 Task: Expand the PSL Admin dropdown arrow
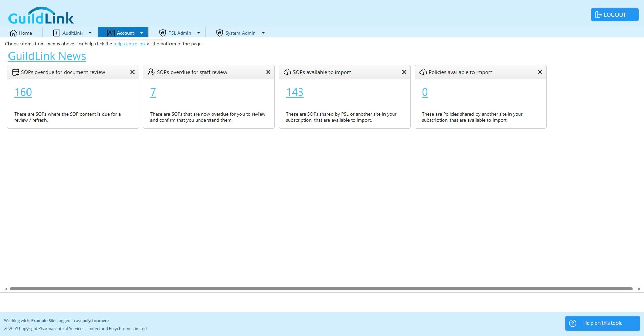(x=199, y=33)
